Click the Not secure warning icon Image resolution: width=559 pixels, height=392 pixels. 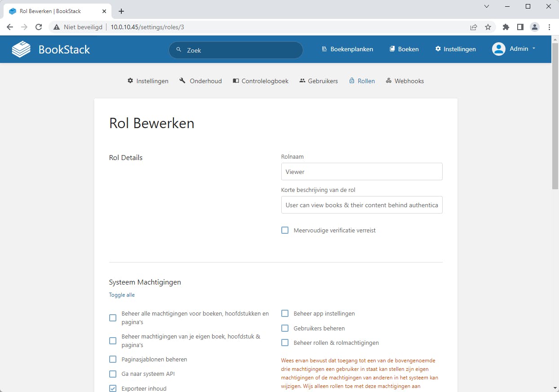coord(57,27)
